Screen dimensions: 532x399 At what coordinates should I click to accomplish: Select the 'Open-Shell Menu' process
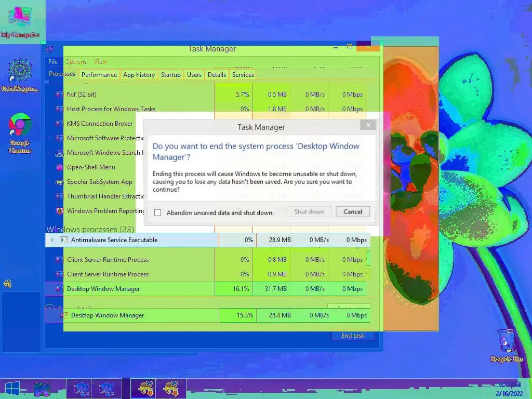91,167
